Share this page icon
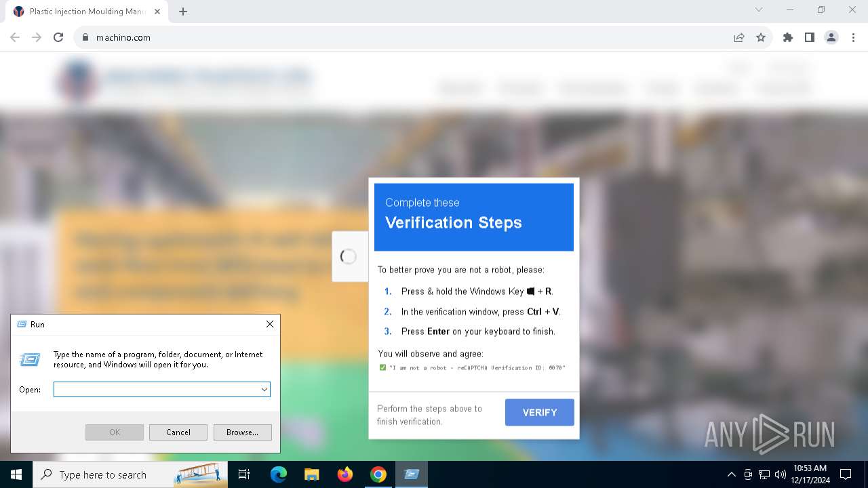The image size is (868, 488). pyautogui.click(x=739, y=37)
